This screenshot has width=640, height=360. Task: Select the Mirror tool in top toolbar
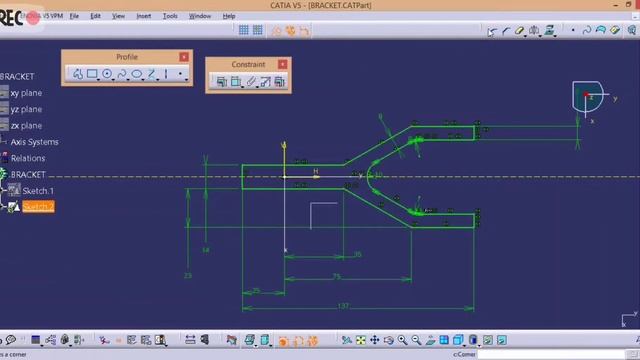(x=533, y=30)
